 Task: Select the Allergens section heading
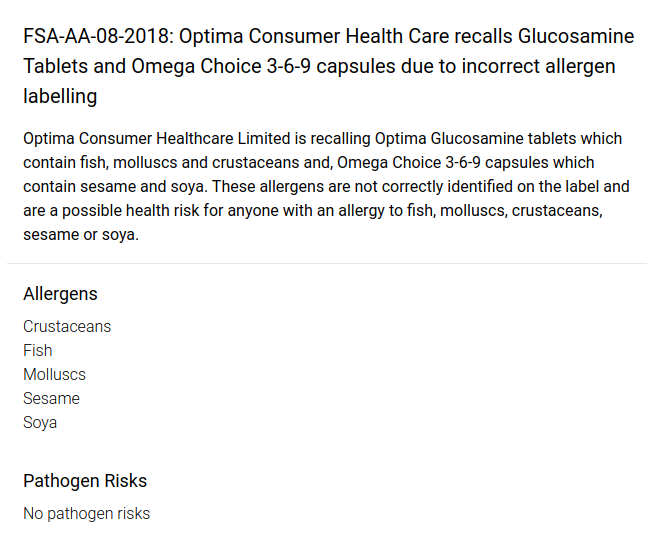tap(60, 294)
